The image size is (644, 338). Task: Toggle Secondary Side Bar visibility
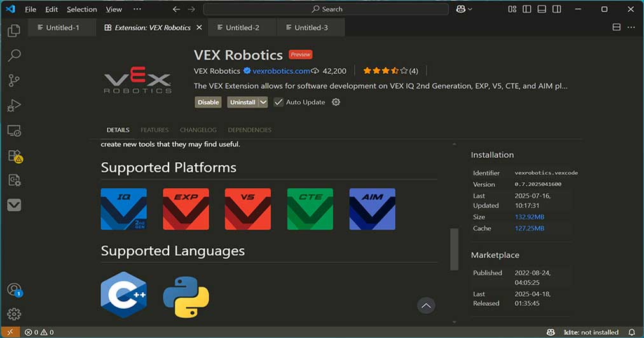click(556, 9)
